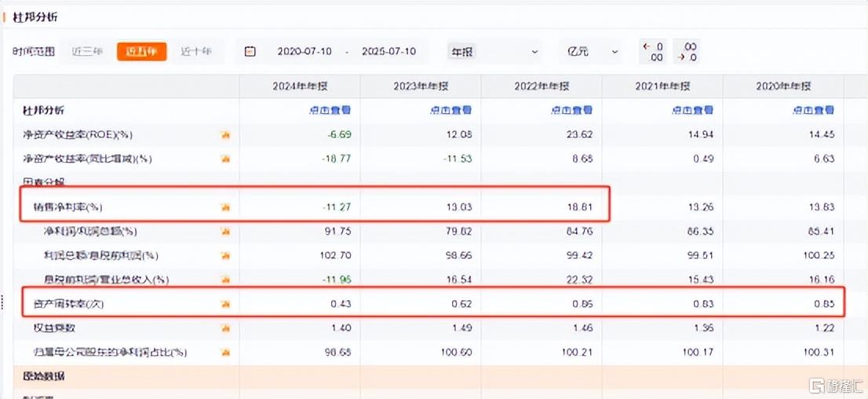Open chart icon for 息税前利润/营业总收入(%) row

pos(225,280)
